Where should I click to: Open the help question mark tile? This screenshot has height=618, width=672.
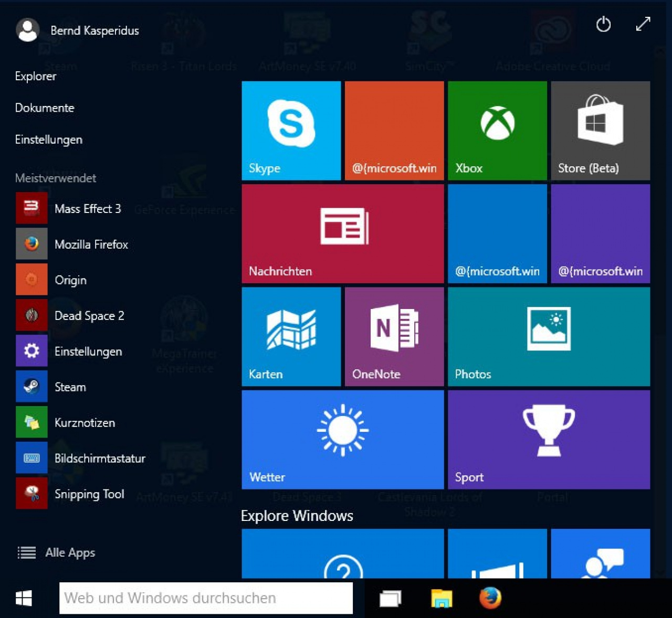(x=343, y=553)
